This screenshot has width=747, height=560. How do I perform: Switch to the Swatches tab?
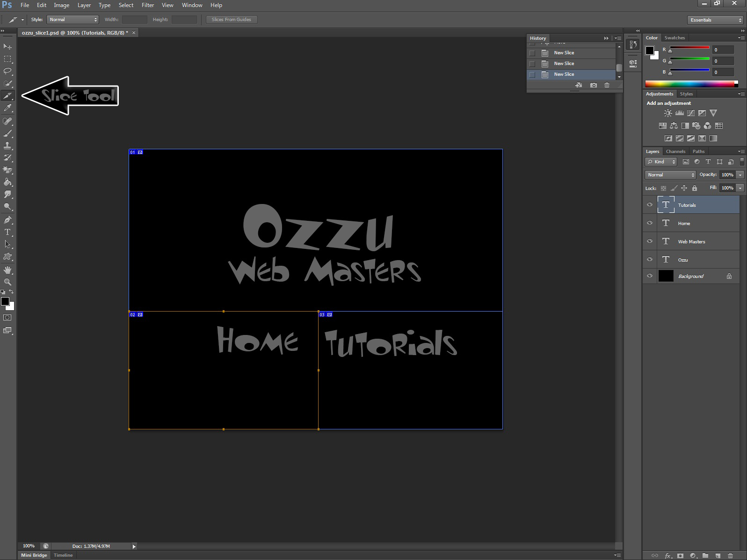tap(674, 38)
